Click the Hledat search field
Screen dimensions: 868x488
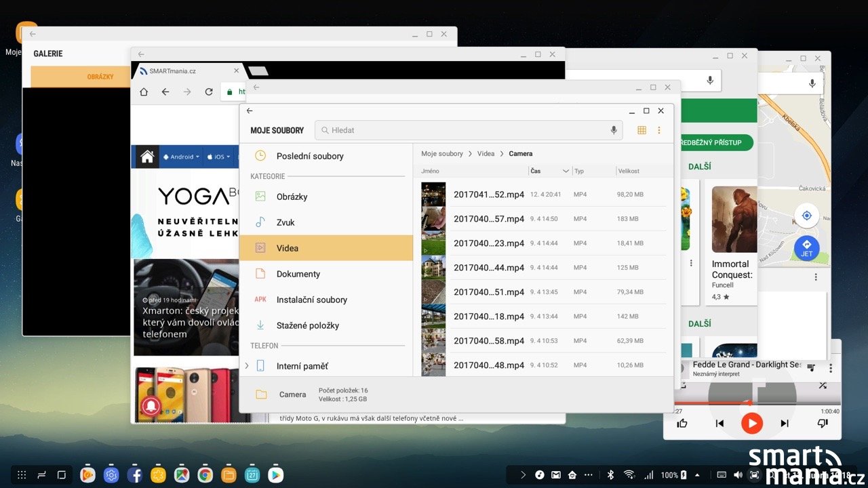(x=468, y=130)
